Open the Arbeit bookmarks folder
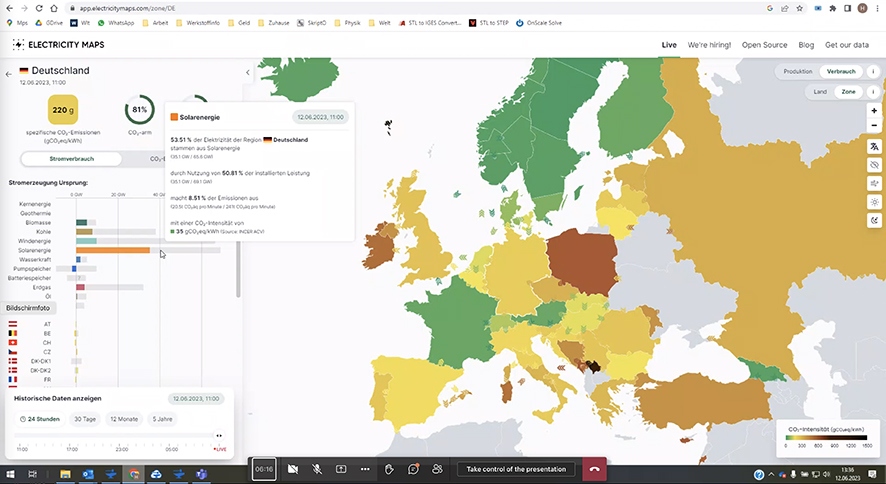Screen dimensions: 886x484 click(155, 23)
